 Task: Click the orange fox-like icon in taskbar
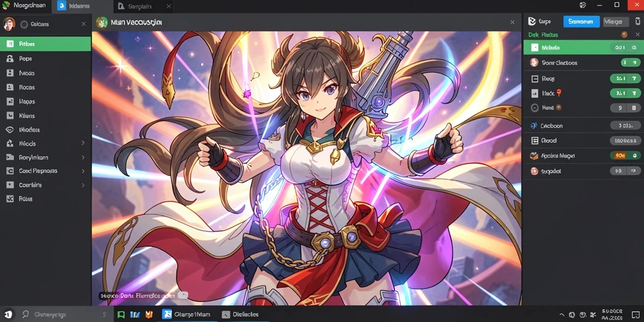coord(148,314)
